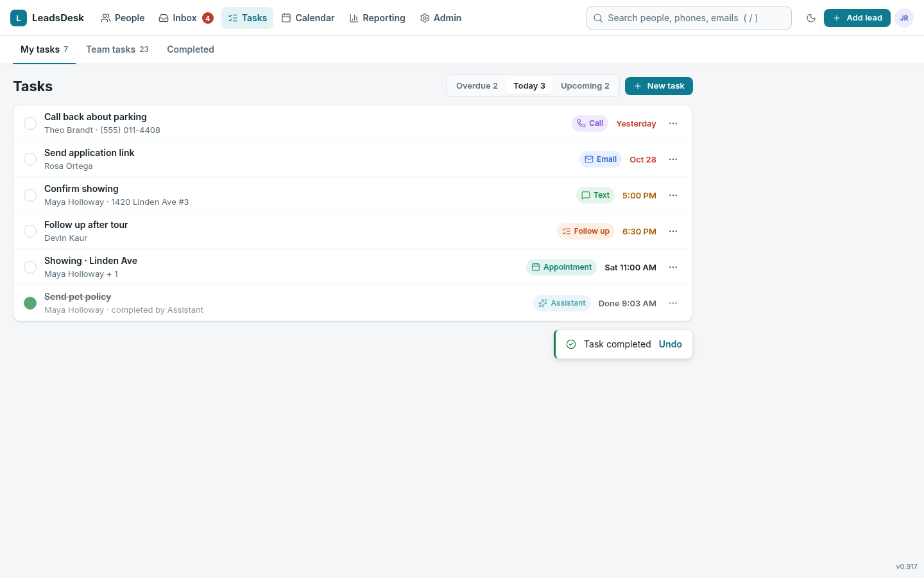924x578 pixels.
Task: Click the Inbox unread badge showing 4
Action: [x=208, y=18]
